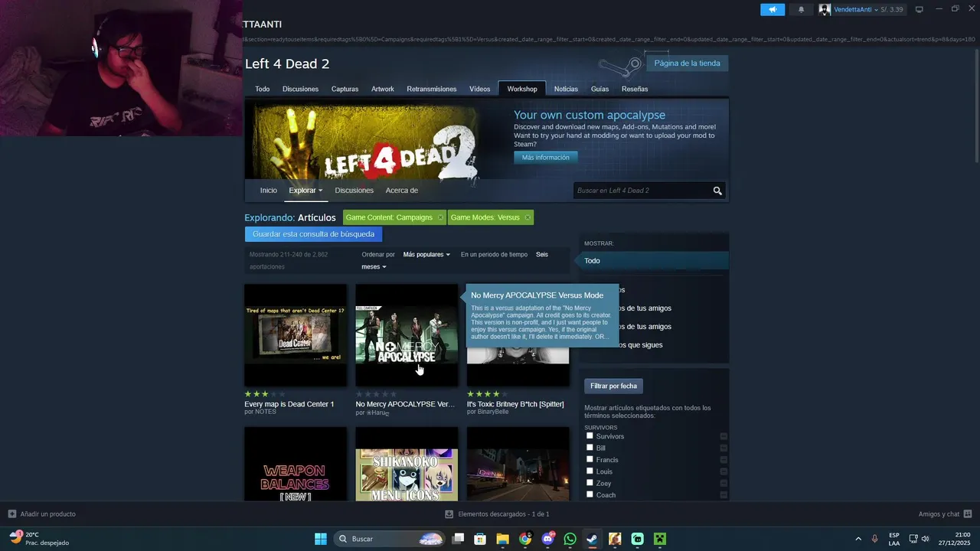Open the Every map is Dead Center 1 thumbnail

tap(296, 335)
